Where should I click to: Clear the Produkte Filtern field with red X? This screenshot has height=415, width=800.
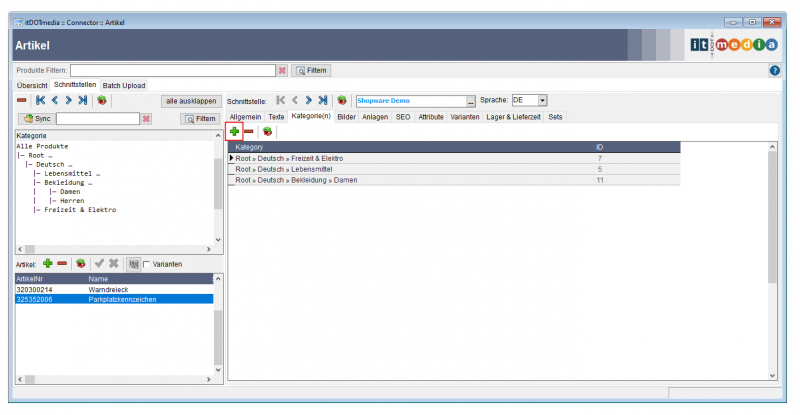tap(282, 71)
